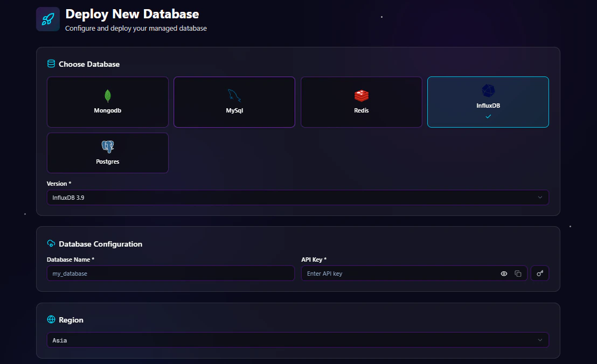Open the Version dropdown showing InfluxDB 3.9

(298, 198)
